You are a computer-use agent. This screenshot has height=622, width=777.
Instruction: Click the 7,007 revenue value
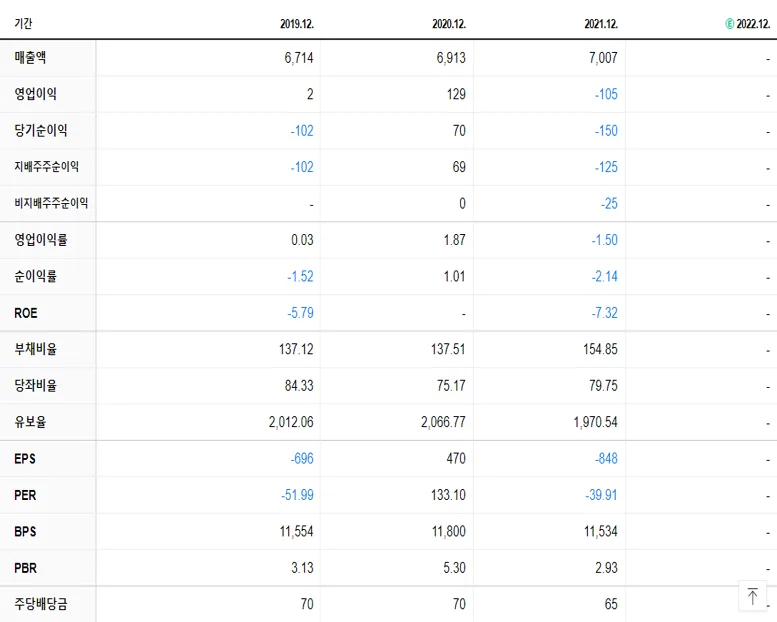(x=603, y=58)
